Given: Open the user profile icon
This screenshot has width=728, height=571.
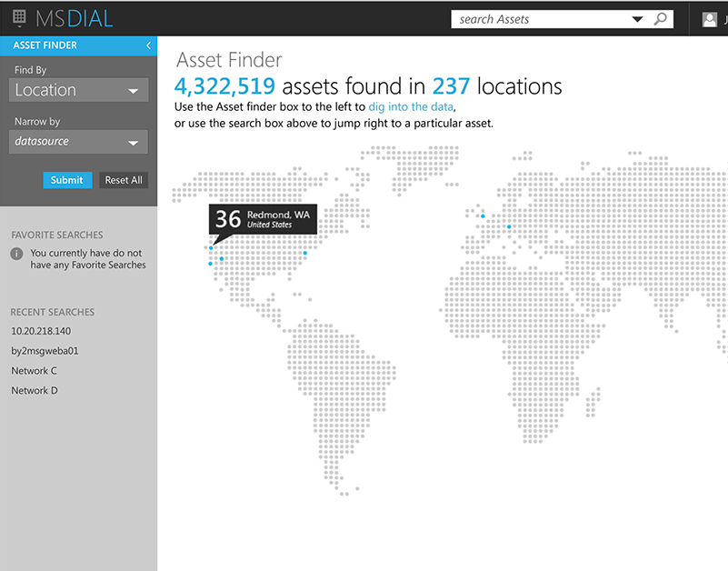Looking at the screenshot, I should tap(710, 19).
